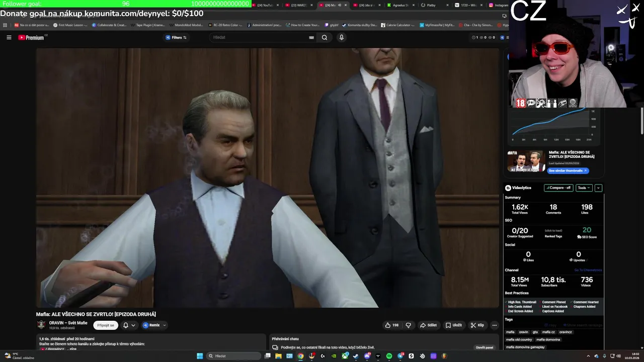Screen dimensions: 644x362
Task: Expand description with ...více
Action: [71, 348]
